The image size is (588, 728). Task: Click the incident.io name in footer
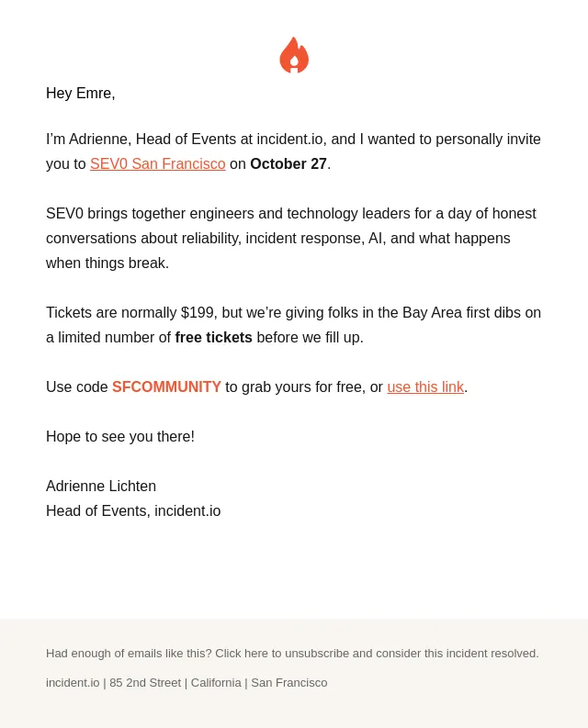(x=73, y=682)
